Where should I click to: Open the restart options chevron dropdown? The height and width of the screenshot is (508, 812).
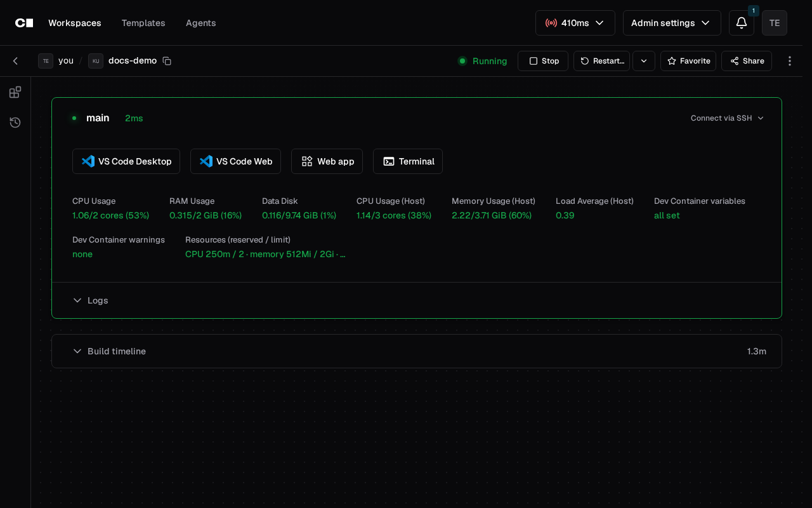pos(644,61)
